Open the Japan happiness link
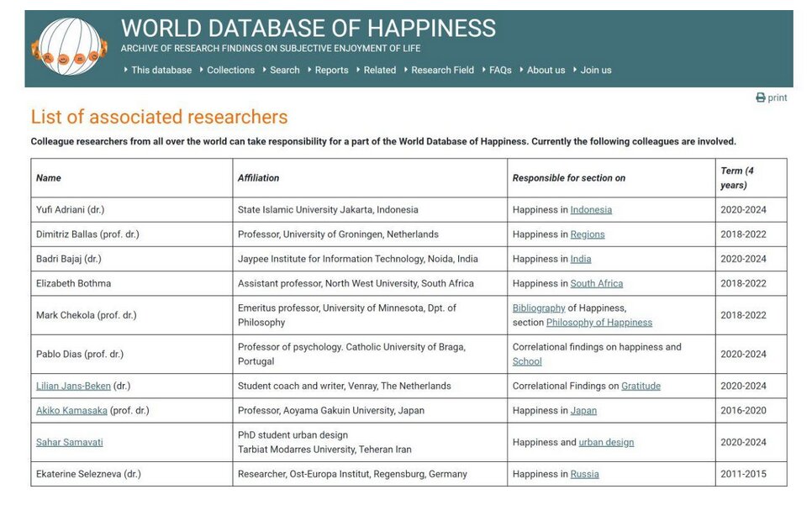 tap(583, 410)
